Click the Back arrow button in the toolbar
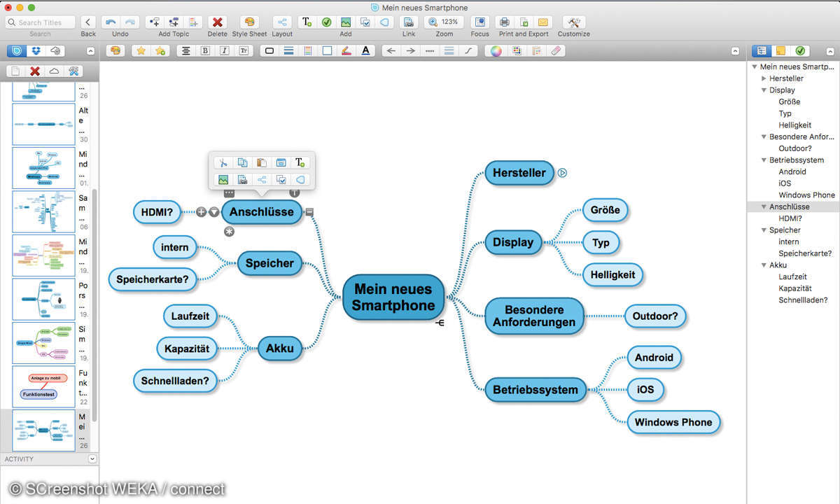This screenshot has width=840, height=504. [x=88, y=22]
